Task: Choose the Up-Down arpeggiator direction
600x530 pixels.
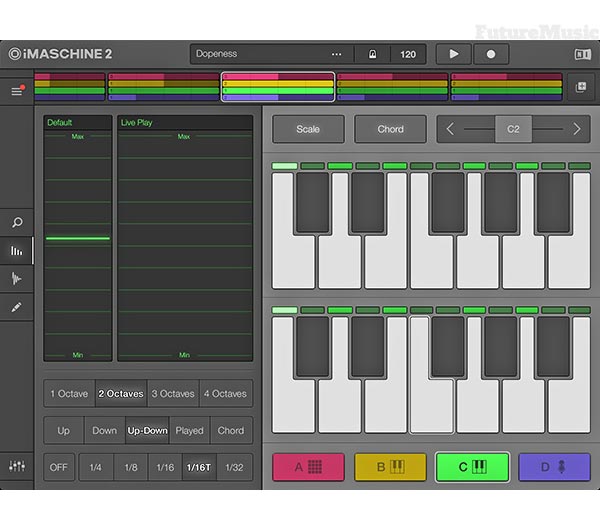Action: pyautogui.click(x=147, y=431)
